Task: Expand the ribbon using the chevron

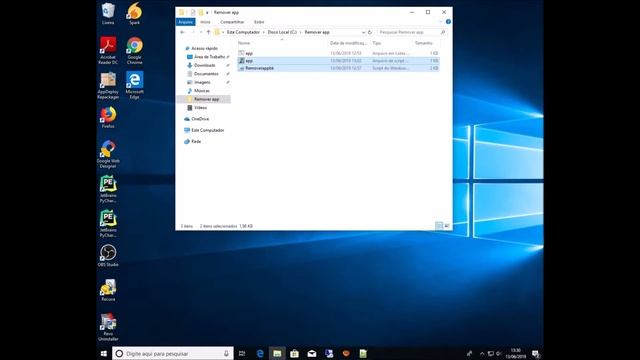Action: 440,22
